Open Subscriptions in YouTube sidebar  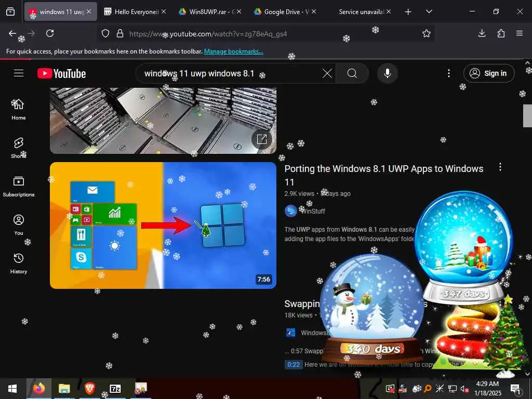19,187
